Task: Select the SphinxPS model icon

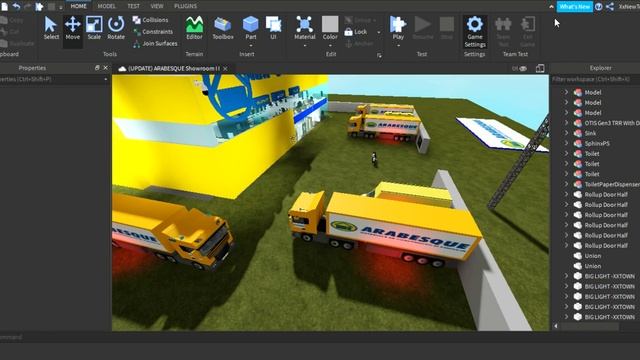Action: point(578,143)
